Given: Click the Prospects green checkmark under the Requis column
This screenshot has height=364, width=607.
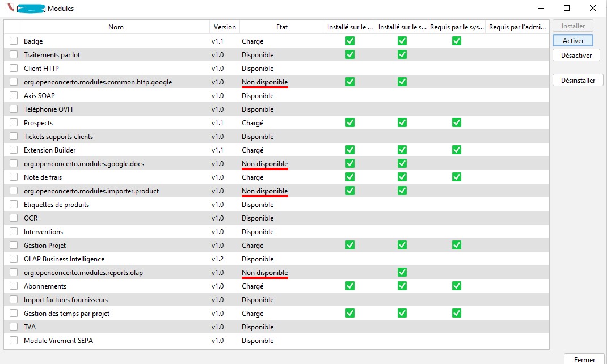Looking at the screenshot, I should tap(457, 122).
